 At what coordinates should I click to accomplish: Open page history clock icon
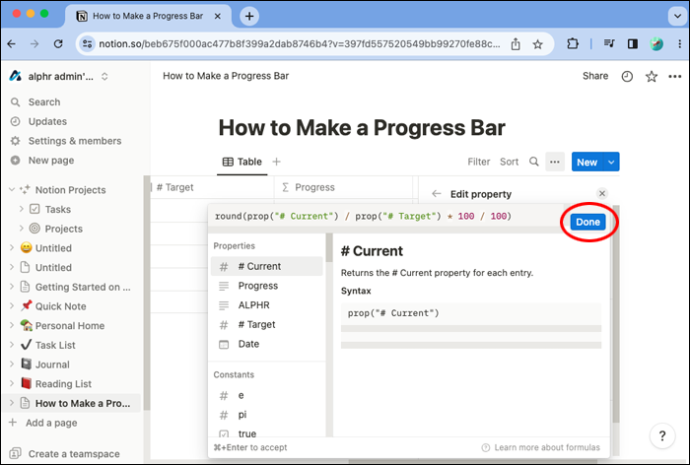pos(627,77)
